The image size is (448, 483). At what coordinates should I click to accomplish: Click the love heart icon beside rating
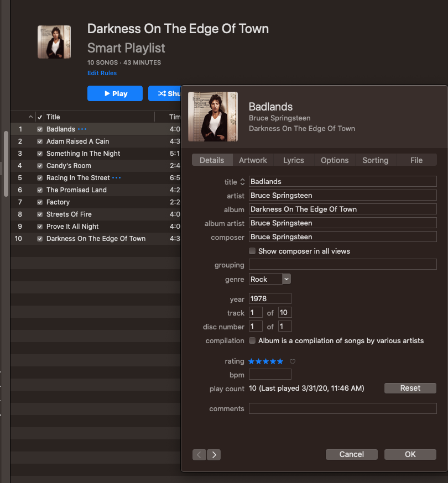[x=292, y=361]
